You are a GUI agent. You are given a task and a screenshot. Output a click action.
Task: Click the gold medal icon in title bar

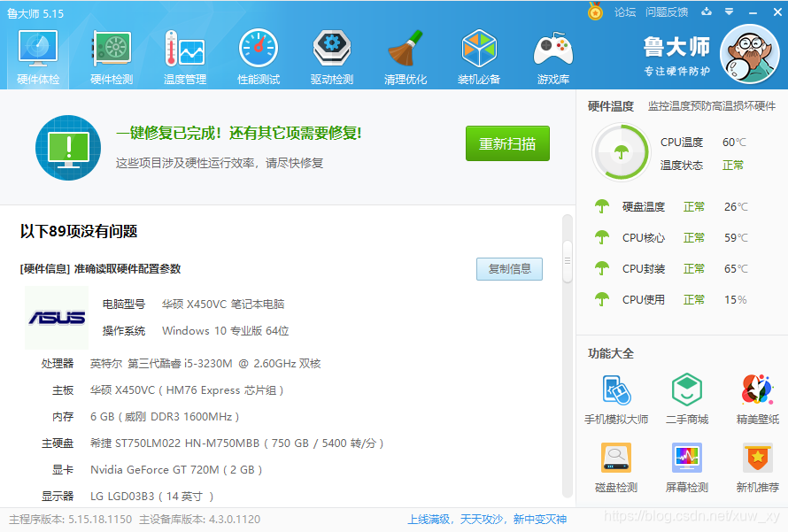[596, 12]
